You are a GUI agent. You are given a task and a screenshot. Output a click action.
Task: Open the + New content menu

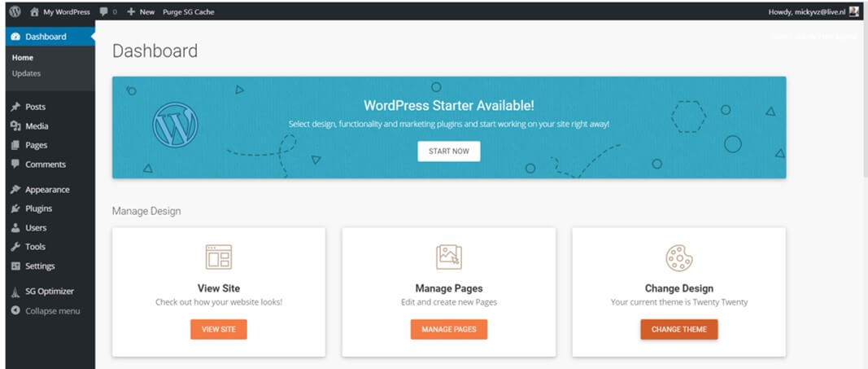141,12
